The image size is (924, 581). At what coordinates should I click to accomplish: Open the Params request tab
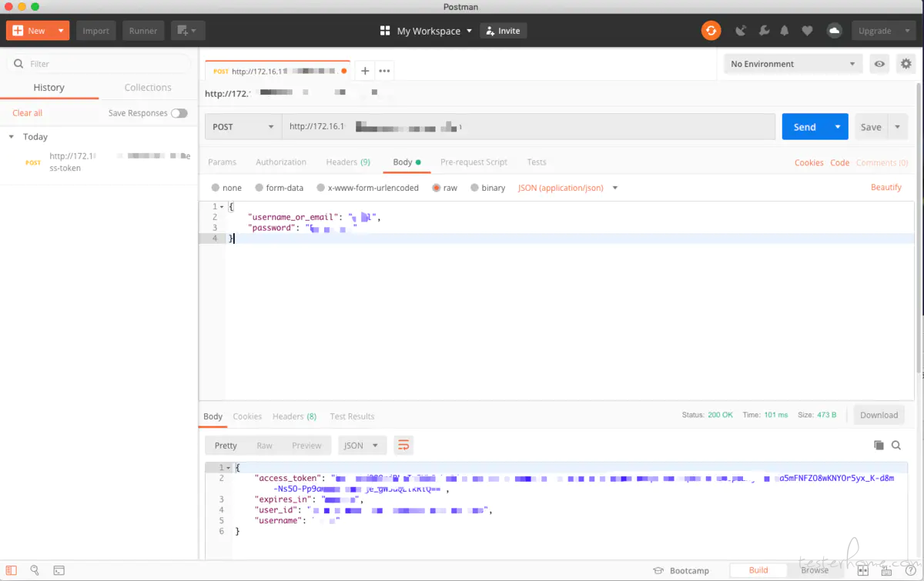click(223, 162)
